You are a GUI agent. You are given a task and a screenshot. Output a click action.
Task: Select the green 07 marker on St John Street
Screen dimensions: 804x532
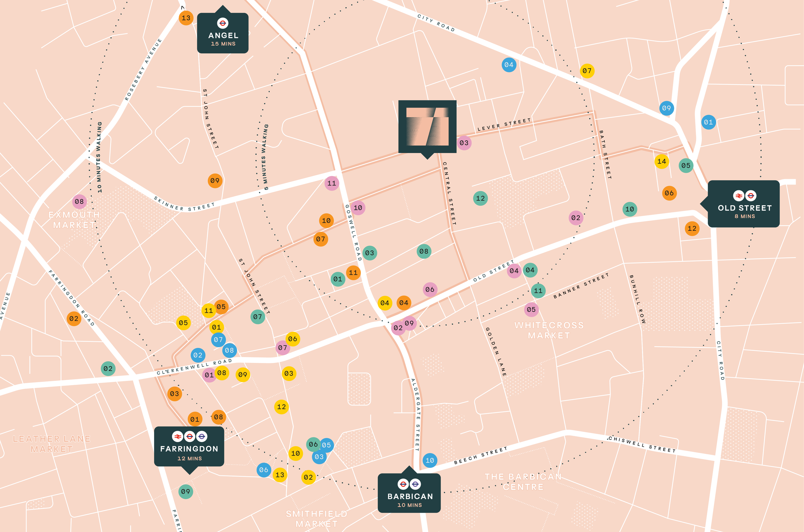click(x=258, y=317)
